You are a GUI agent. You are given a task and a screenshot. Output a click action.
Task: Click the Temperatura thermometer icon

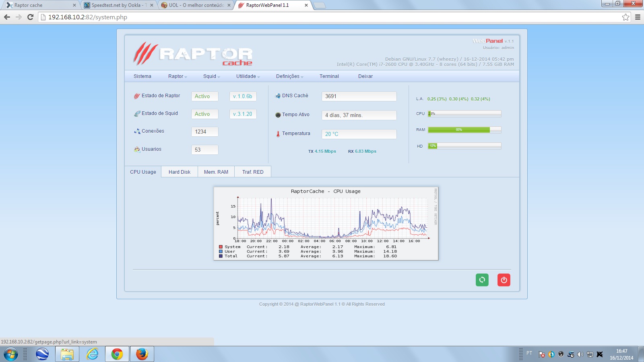(278, 134)
